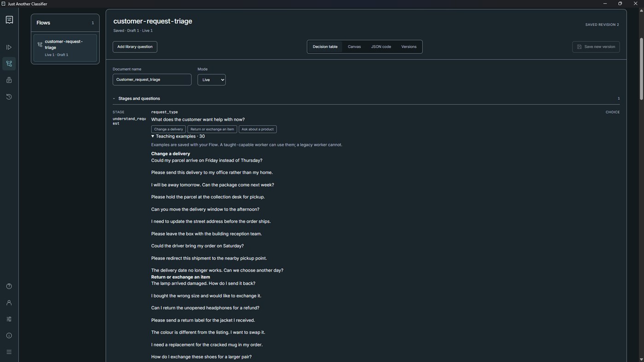Collapse the Teaching examples · 30 disclosure
The width and height of the screenshot is (644, 362).
coord(178,136)
